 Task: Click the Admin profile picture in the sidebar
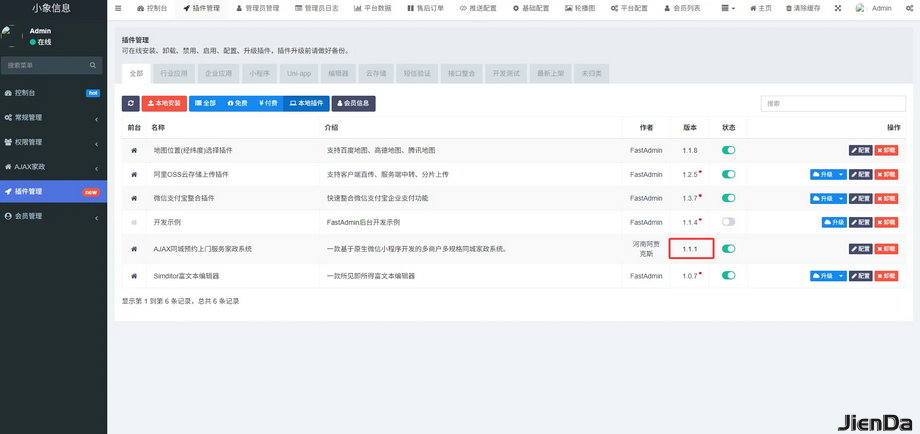coord(10,36)
